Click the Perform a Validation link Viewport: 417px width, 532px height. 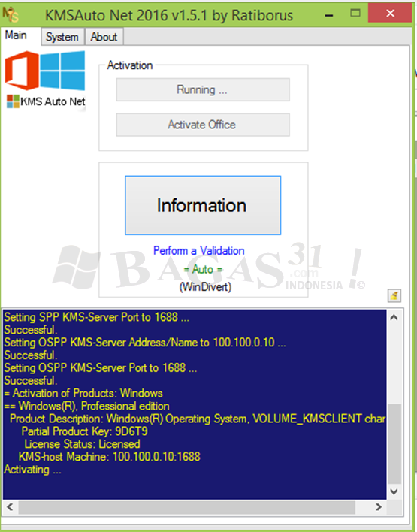(199, 251)
